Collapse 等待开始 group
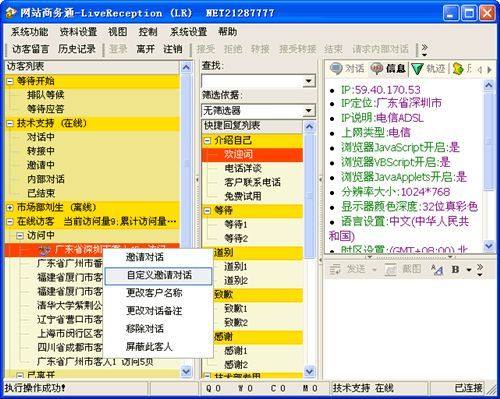This screenshot has width=500, height=399. [10, 81]
